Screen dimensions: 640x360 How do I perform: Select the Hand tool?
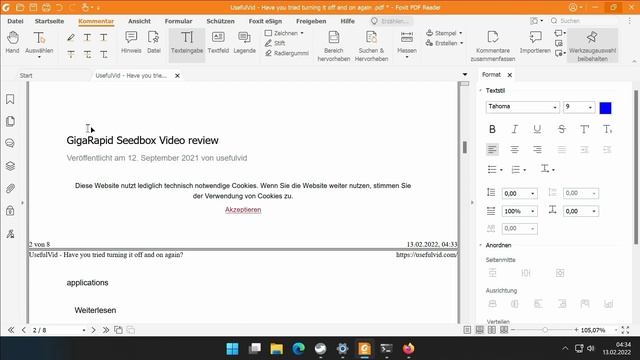pyautogui.click(x=12, y=43)
